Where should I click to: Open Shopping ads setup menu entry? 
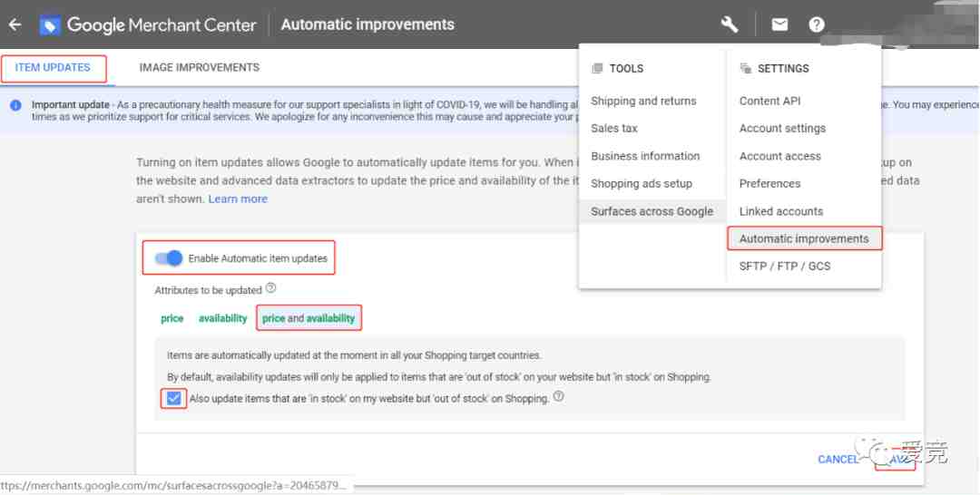pos(642,183)
